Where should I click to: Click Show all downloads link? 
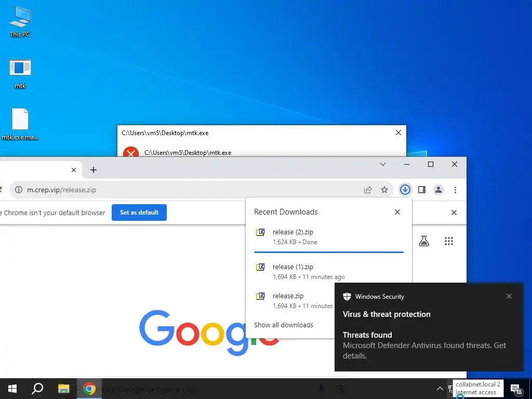[284, 325]
